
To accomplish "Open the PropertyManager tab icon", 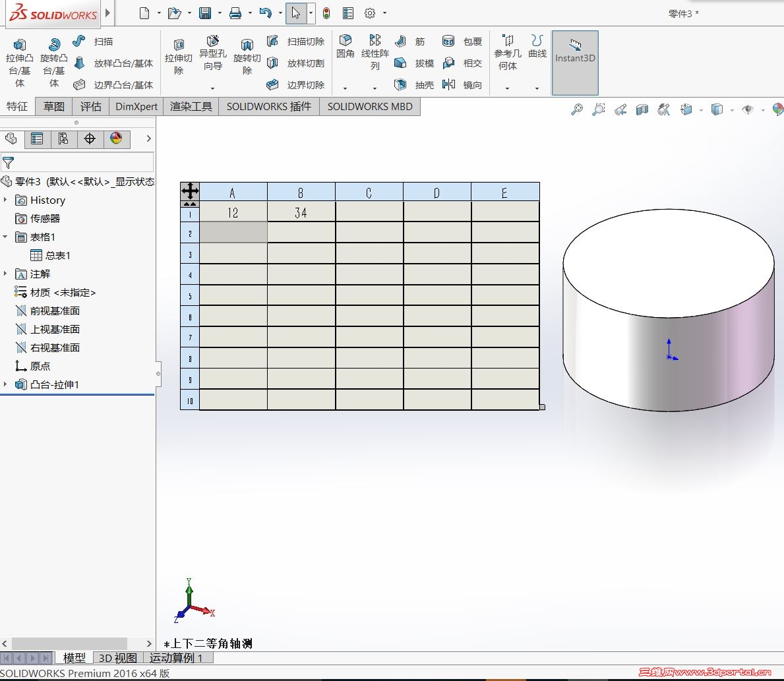I will [x=37, y=138].
